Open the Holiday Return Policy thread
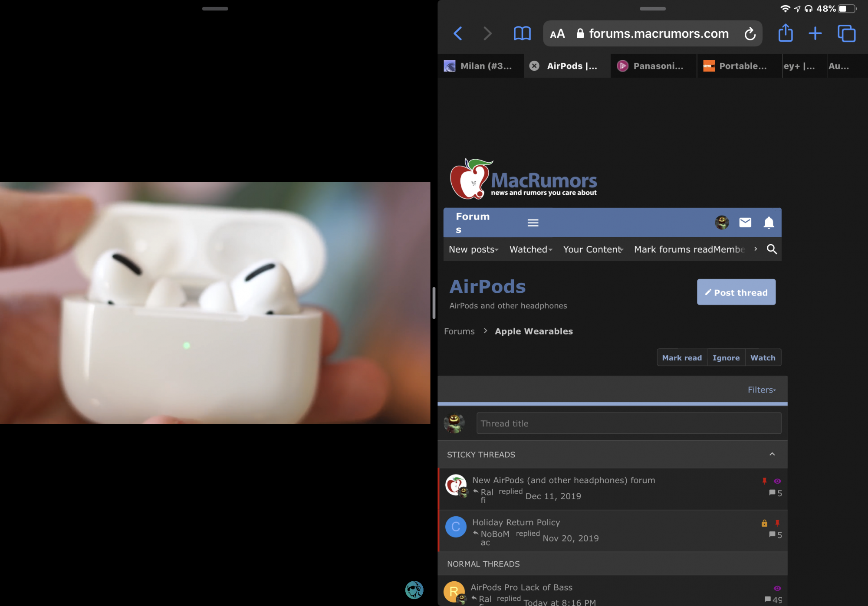The width and height of the screenshot is (868, 606). click(x=516, y=522)
